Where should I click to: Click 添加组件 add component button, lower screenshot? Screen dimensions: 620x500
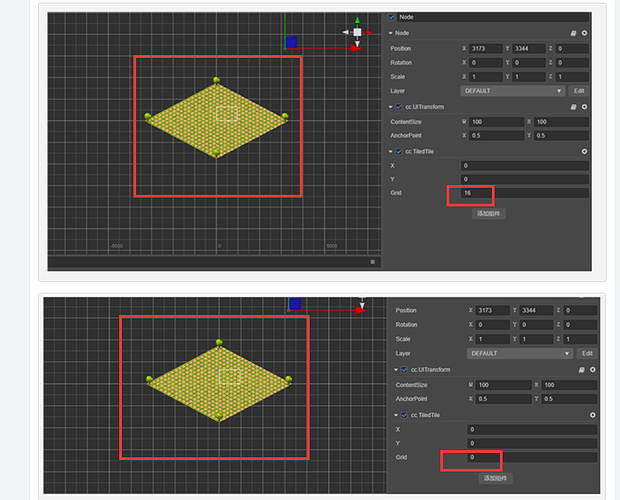[495, 478]
